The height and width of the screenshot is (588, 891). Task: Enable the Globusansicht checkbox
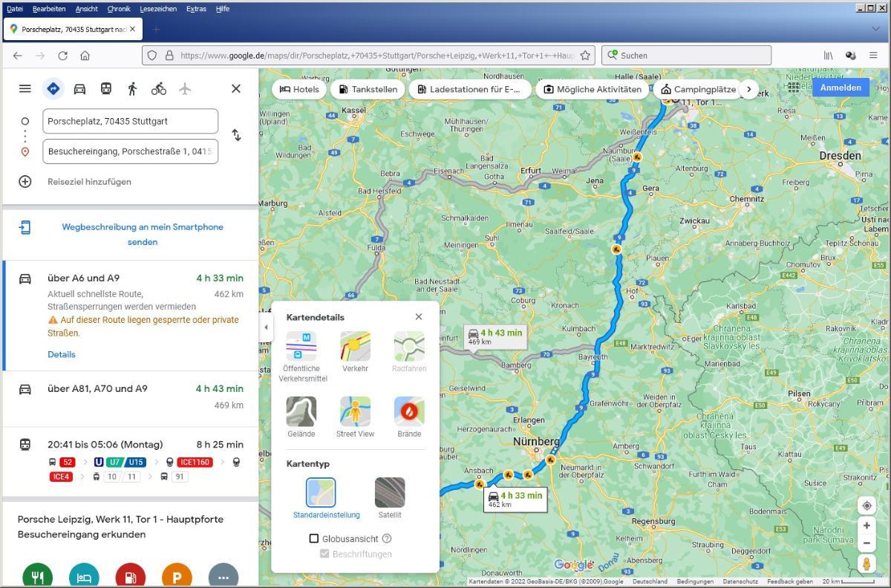click(x=314, y=539)
